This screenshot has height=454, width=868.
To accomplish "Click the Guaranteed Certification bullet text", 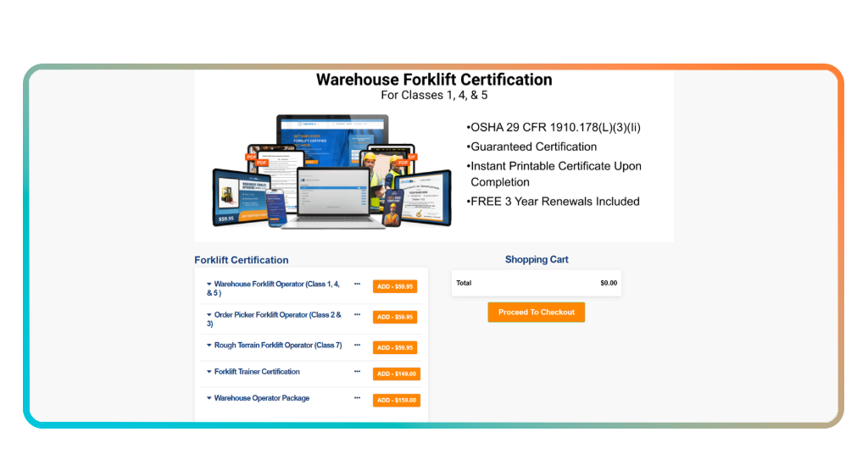I will pyautogui.click(x=532, y=147).
